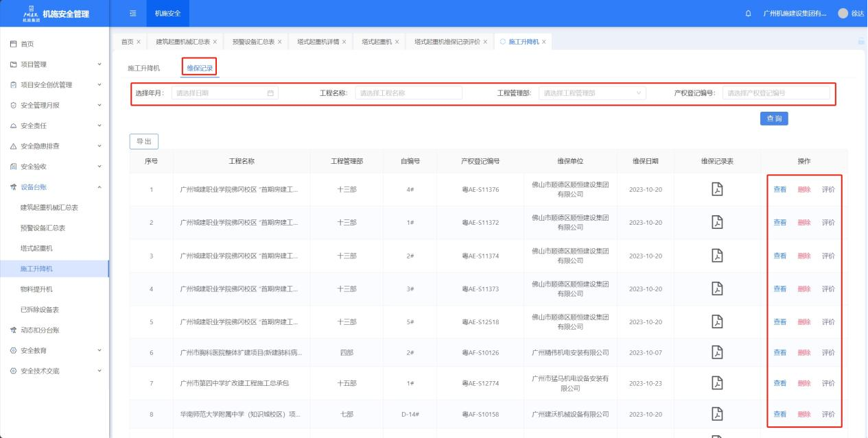868x438 pixels.
Task: Open the 工程管理部 dropdown filter
Action: [x=591, y=93]
